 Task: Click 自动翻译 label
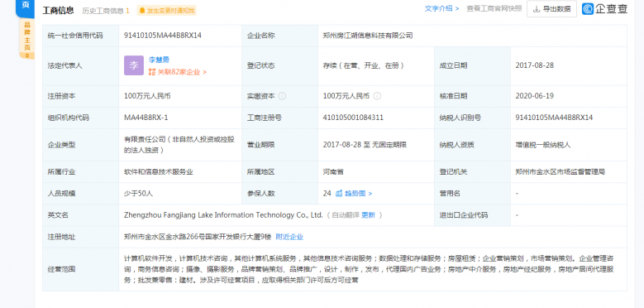pos(346,215)
